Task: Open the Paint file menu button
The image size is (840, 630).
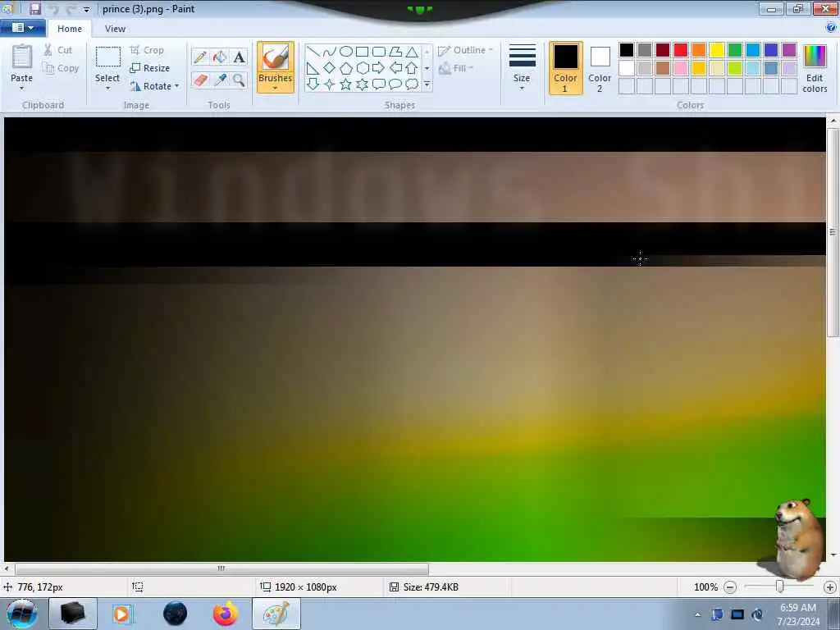Action: 22,28
